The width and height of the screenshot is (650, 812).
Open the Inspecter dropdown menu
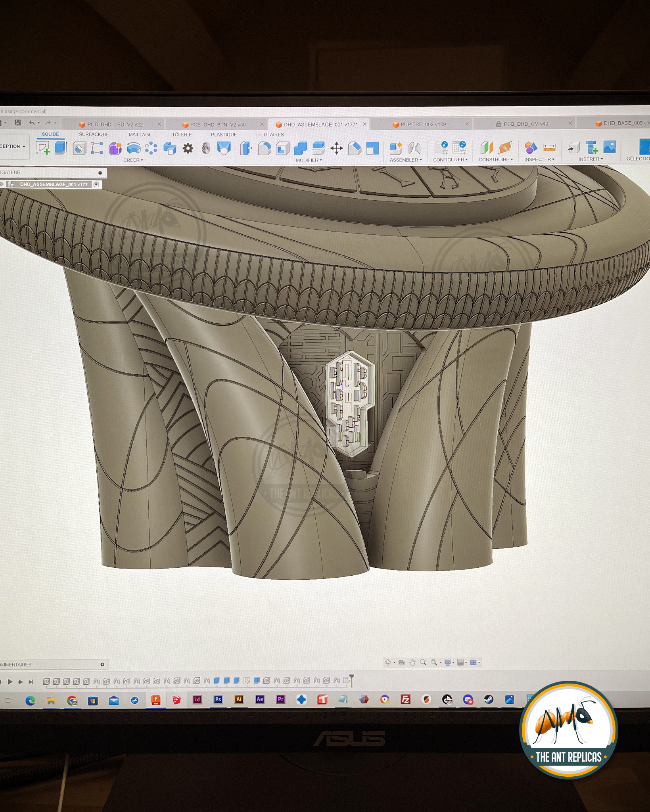pyautogui.click(x=539, y=159)
